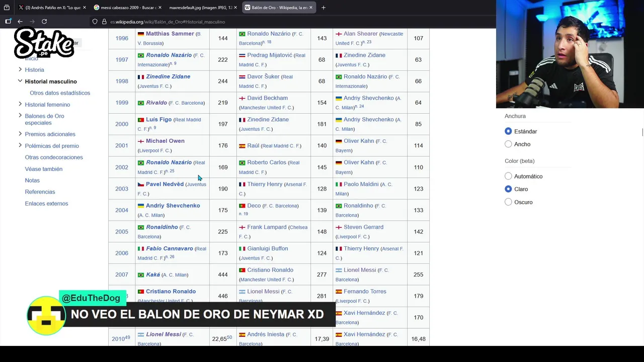Choose Claro color mode
The height and width of the screenshot is (362, 644).
click(x=508, y=189)
